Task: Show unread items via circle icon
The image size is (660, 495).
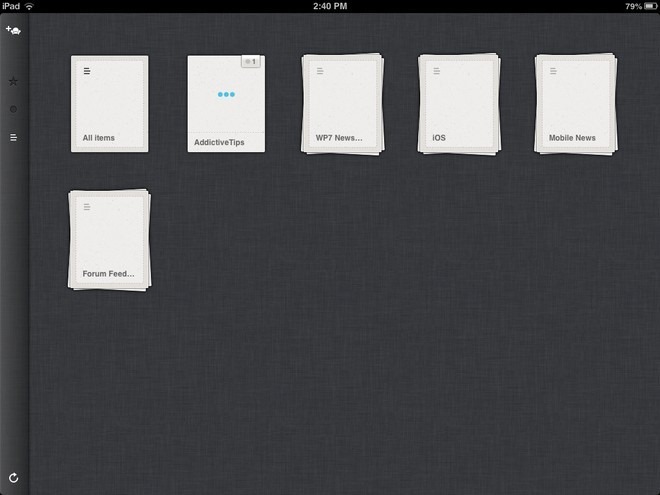Action: [x=13, y=109]
